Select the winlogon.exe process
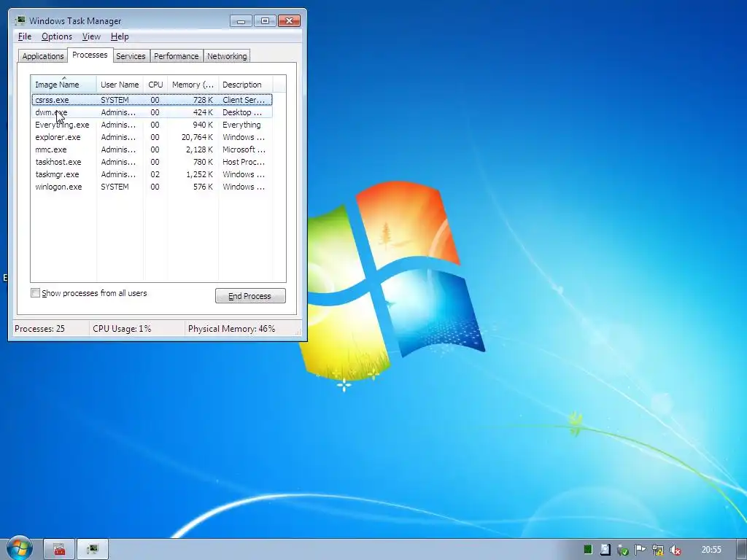Image resolution: width=747 pixels, height=560 pixels. pyautogui.click(x=152, y=187)
